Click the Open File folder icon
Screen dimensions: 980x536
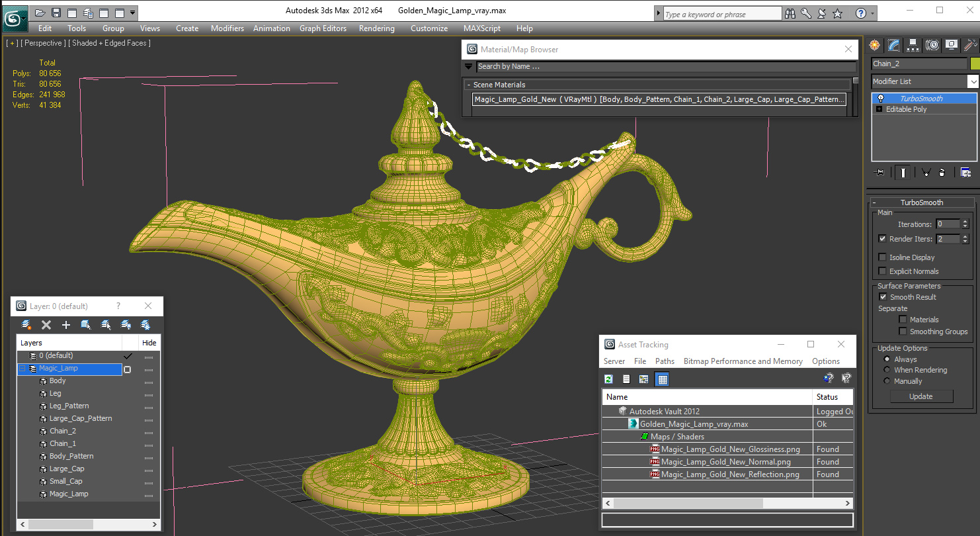coord(40,13)
